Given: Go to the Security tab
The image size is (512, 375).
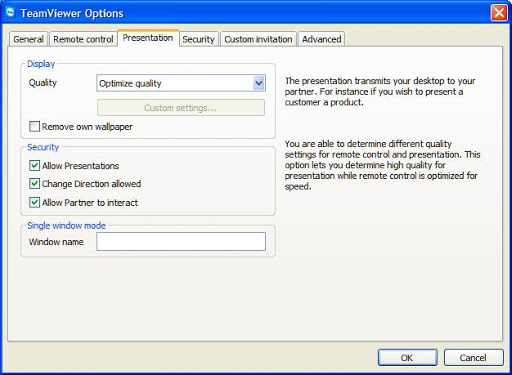Looking at the screenshot, I should pos(199,39).
